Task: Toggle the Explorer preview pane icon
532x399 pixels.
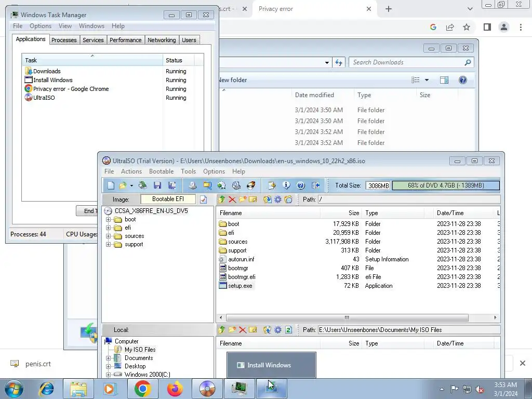Action: pyautogui.click(x=444, y=80)
